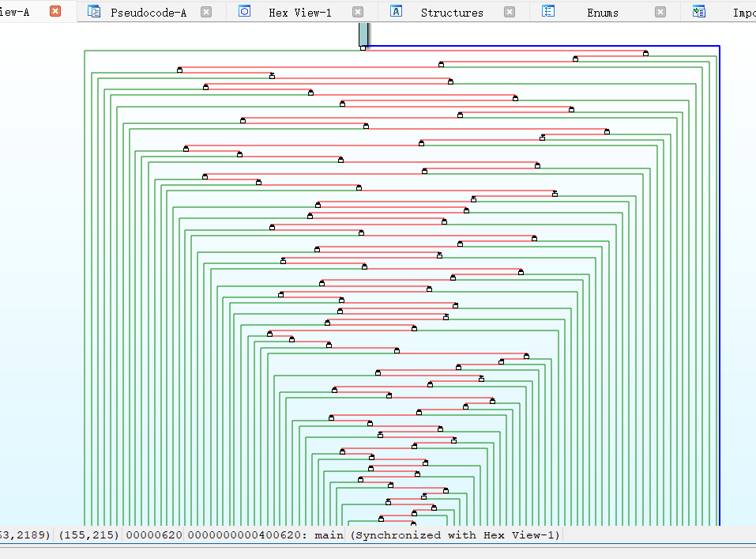Close the Hex View-1 tab
This screenshot has height=559, width=756.
coord(358,12)
